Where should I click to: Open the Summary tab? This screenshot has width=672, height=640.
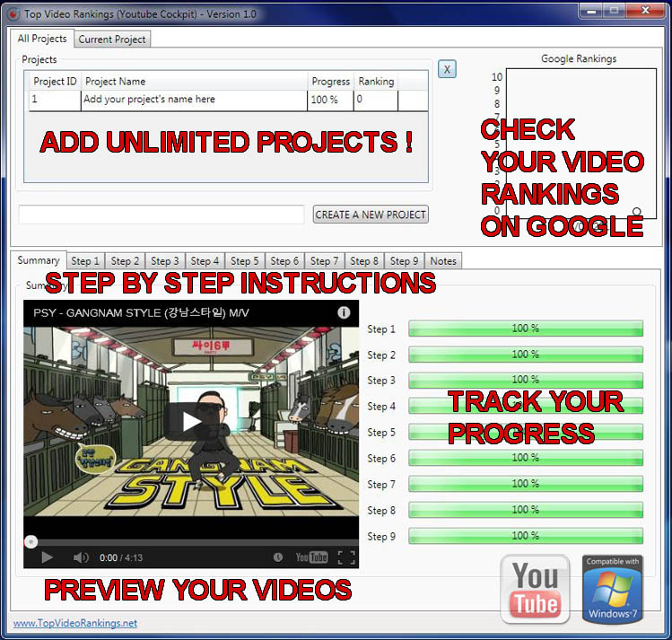[x=39, y=260]
